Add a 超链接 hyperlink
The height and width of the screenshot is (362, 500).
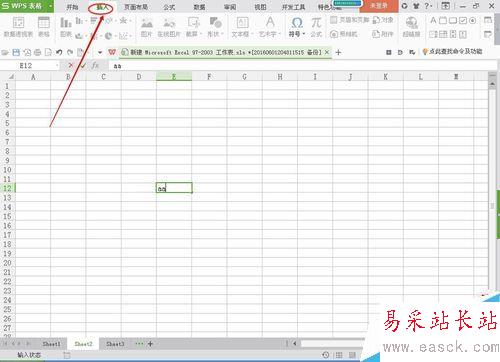click(411, 27)
